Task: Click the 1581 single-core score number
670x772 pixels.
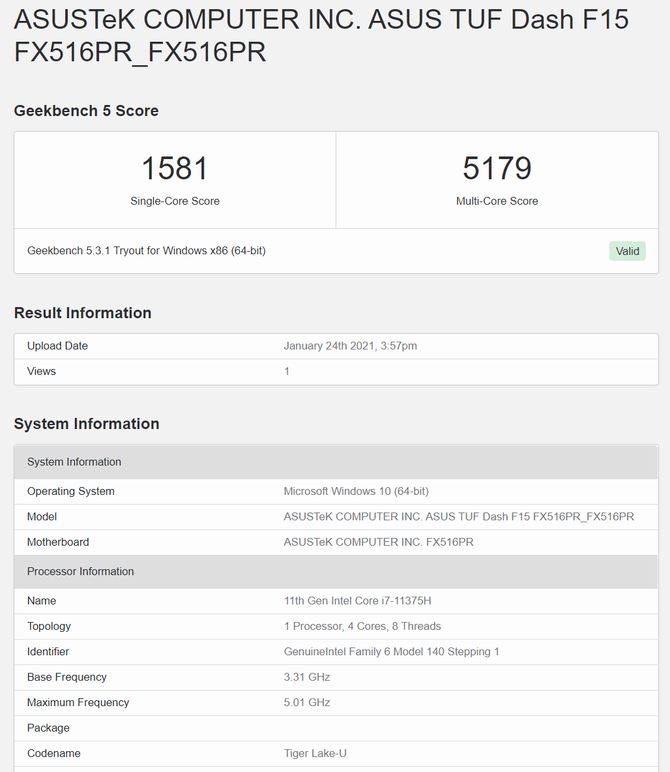Action: [175, 168]
